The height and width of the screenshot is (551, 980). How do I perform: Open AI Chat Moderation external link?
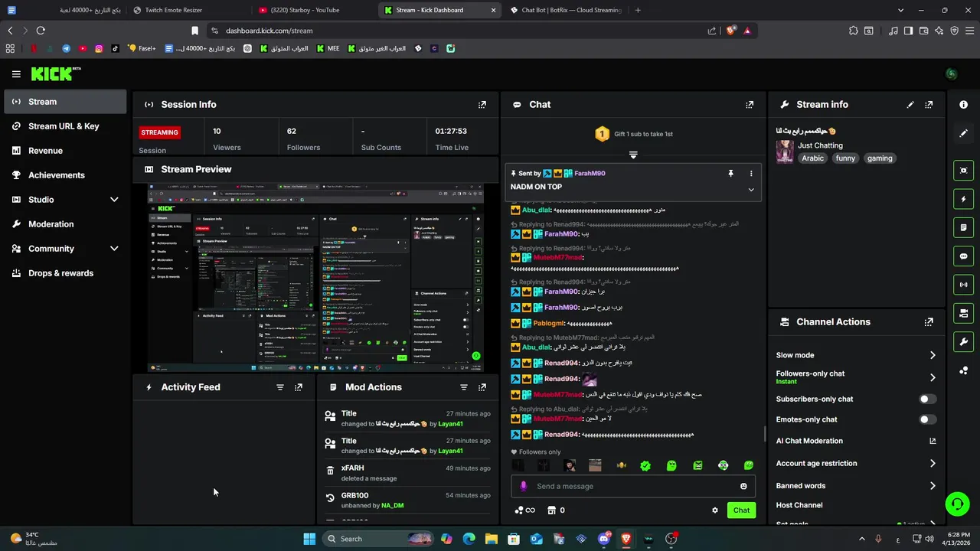933,441
